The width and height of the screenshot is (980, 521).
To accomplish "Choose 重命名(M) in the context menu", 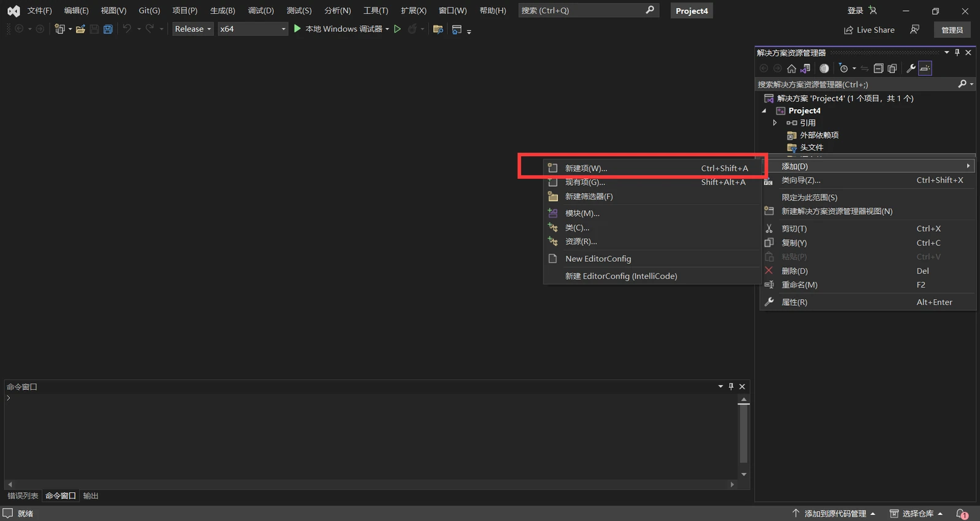I will pyautogui.click(x=868, y=284).
